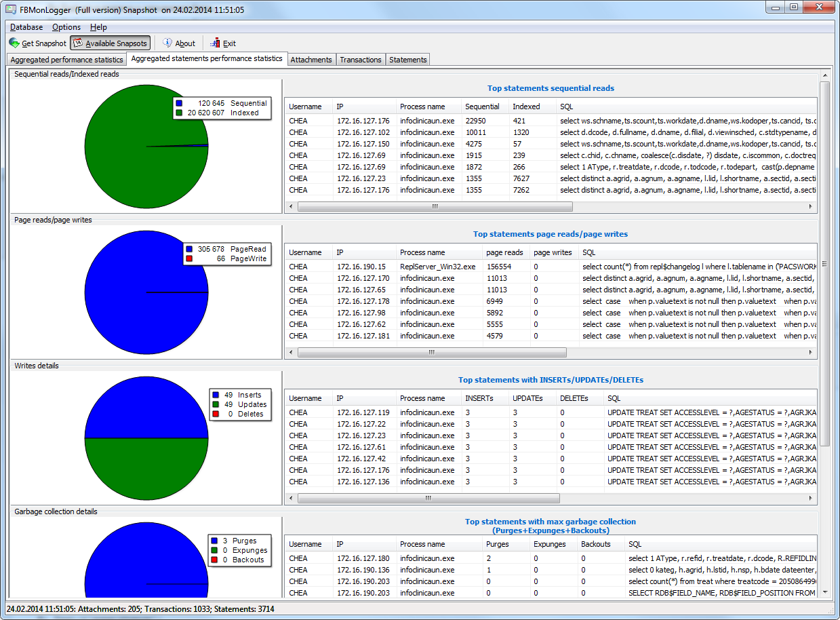Viewport: 840px width, 620px height.
Task: Sort sequential reads table by Indexed column
Action: 532,106
